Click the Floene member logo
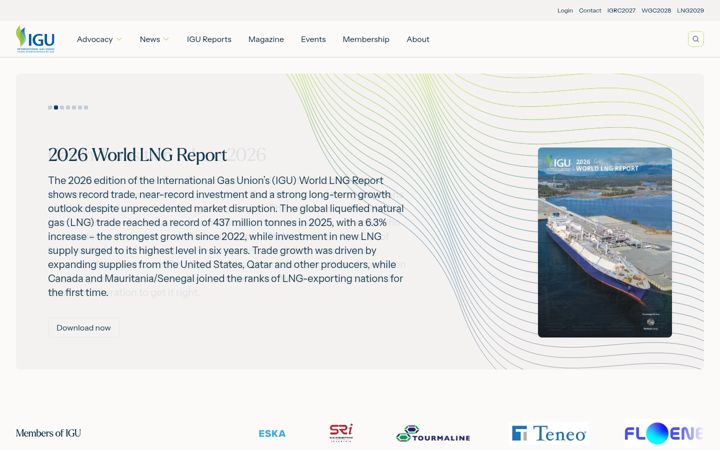 (x=664, y=433)
